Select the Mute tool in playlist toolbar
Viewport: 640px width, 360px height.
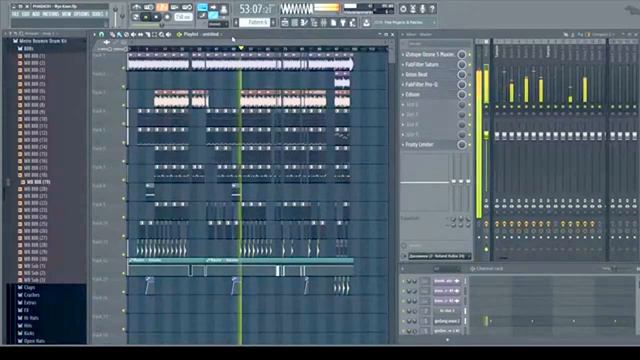pyautogui.click(x=133, y=34)
